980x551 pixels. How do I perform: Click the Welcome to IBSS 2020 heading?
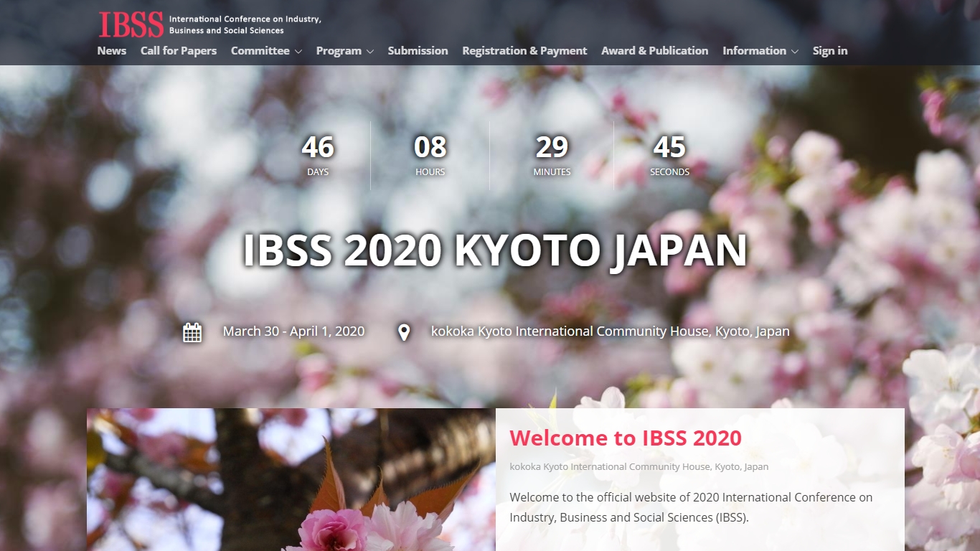point(626,438)
